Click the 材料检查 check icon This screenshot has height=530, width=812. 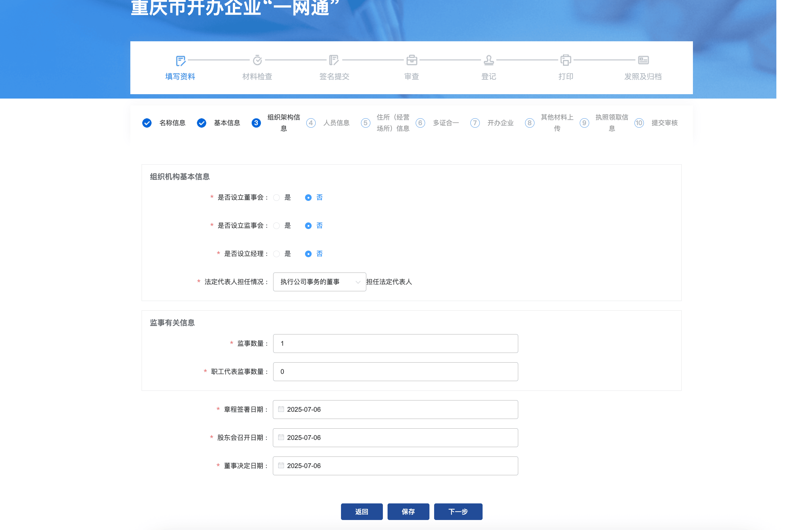[257, 60]
